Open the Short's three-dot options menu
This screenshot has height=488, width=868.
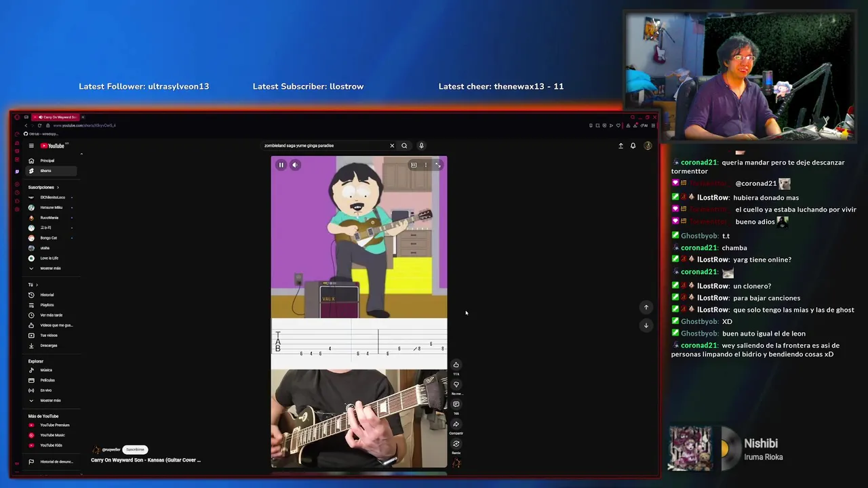coord(426,165)
